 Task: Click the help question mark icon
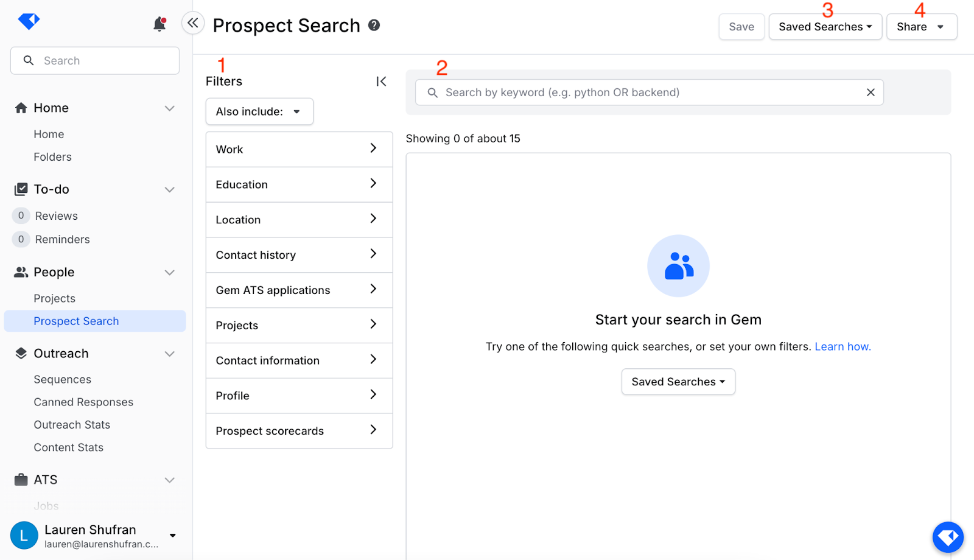click(x=374, y=25)
